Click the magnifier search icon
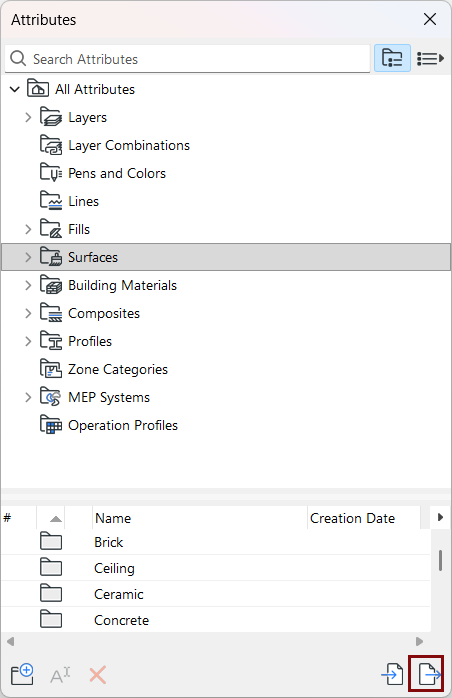Image resolution: width=452 pixels, height=698 pixels. pos(18,58)
